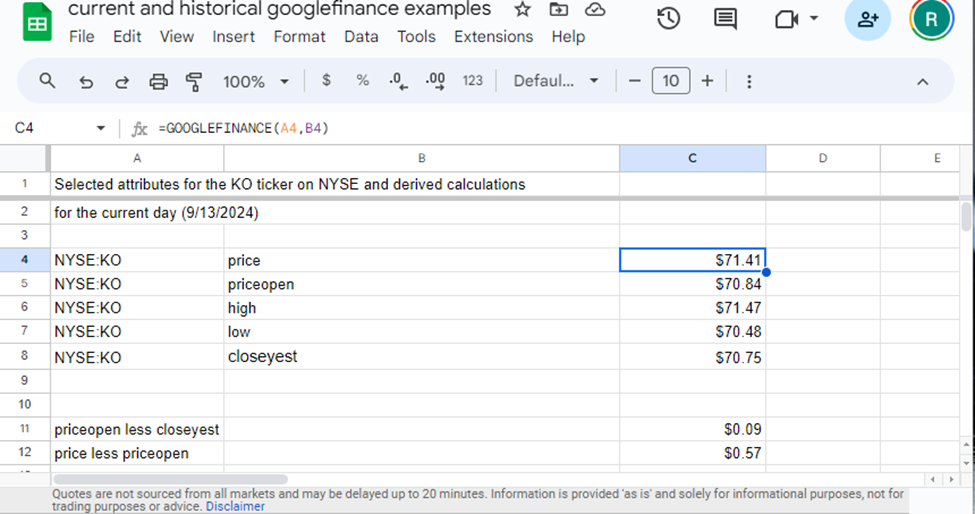
Task: Select cell with value $0.09
Action: pos(693,429)
